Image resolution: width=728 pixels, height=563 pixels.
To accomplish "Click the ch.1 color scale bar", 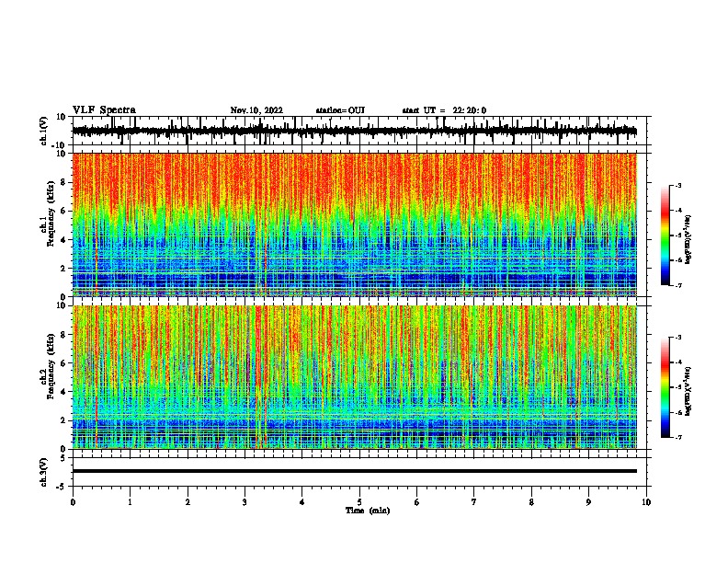I will click(665, 236).
